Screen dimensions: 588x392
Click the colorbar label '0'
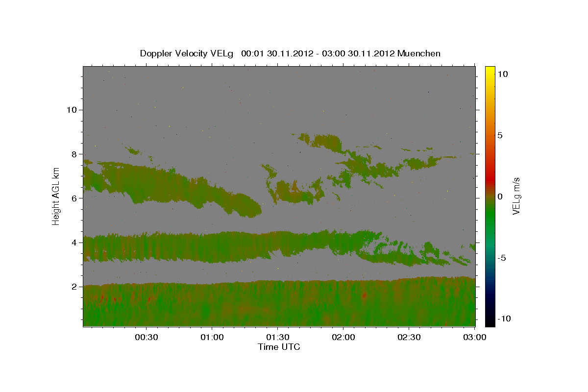(x=499, y=196)
